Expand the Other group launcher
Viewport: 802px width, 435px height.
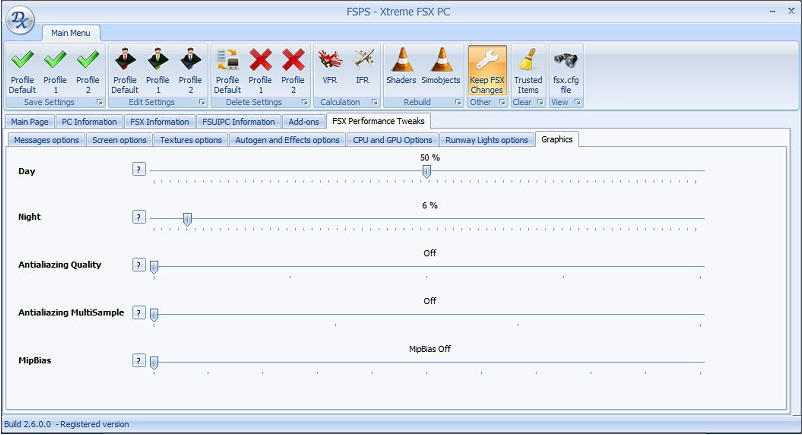tap(502, 102)
